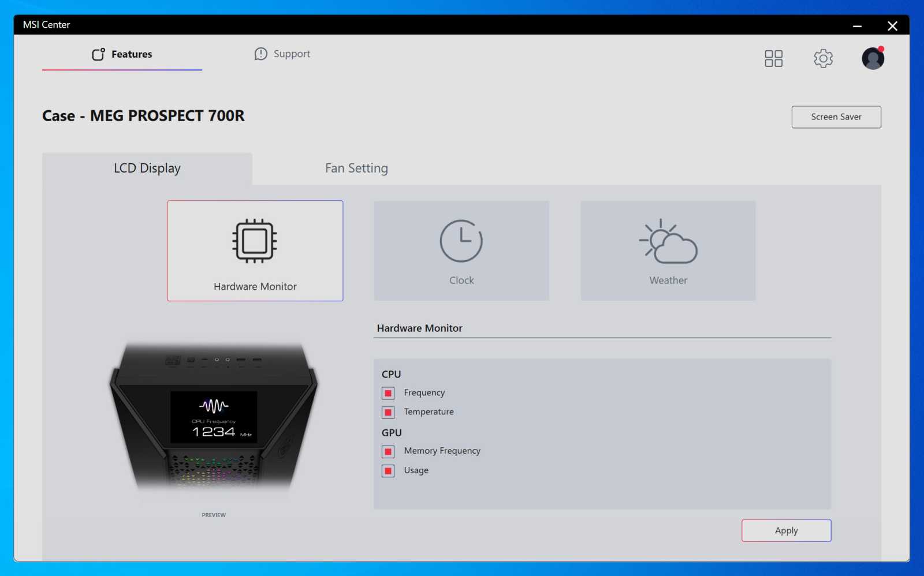Click the Apply button

click(786, 530)
